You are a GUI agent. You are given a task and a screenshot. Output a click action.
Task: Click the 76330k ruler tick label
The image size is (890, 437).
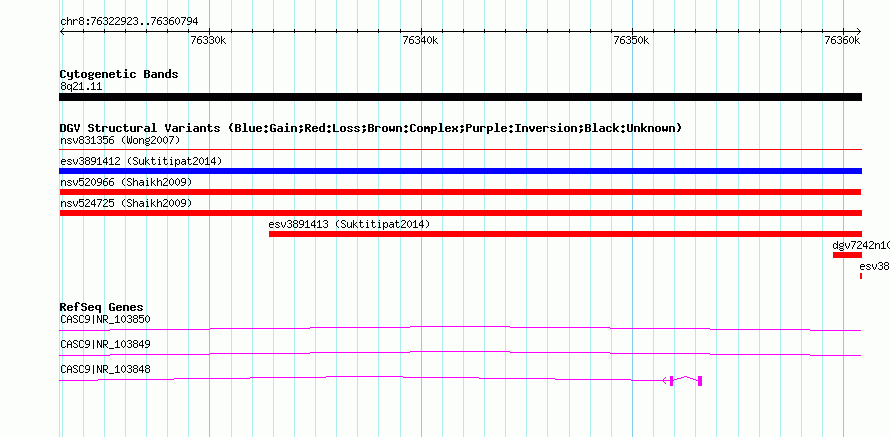coord(209,41)
